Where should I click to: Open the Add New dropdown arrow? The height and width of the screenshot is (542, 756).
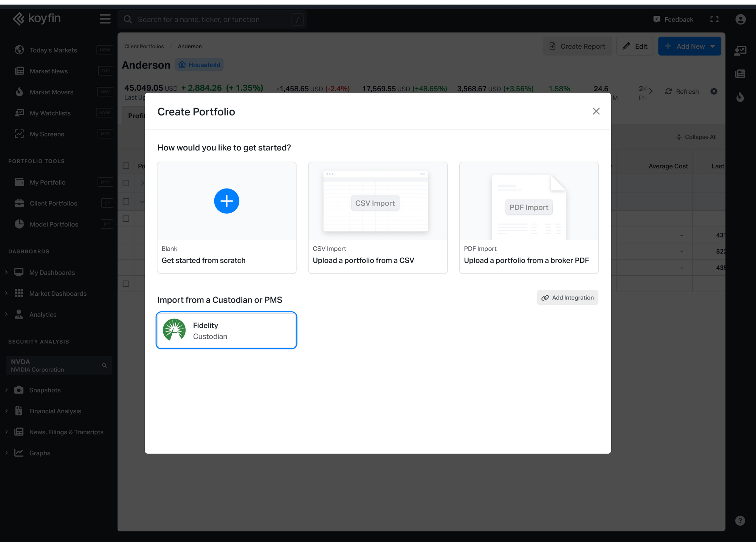[713, 46]
